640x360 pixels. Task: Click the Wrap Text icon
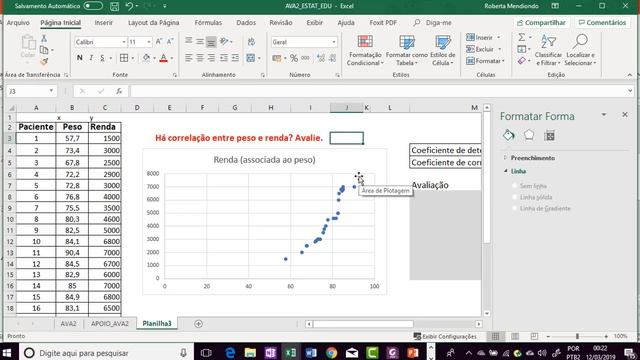251,42
